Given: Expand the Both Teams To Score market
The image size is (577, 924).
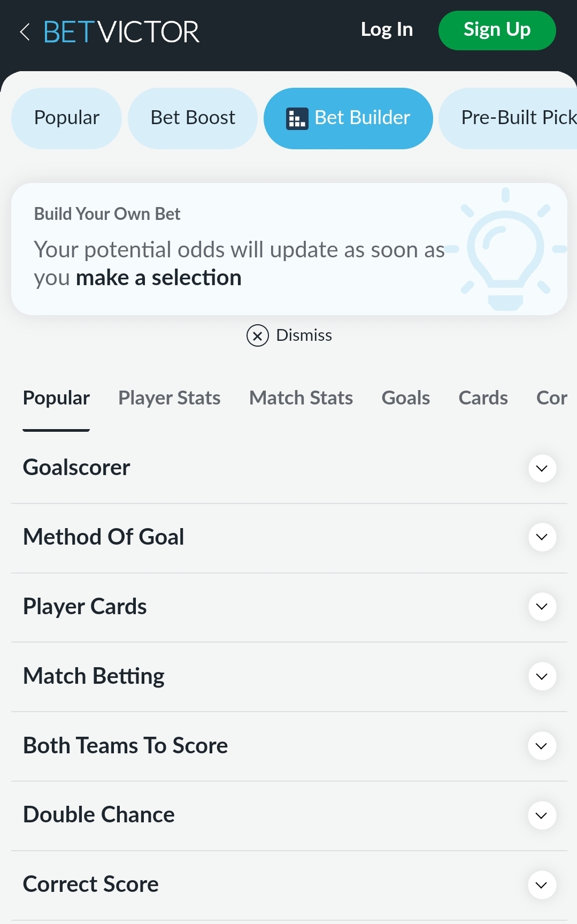Looking at the screenshot, I should (x=541, y=745).
